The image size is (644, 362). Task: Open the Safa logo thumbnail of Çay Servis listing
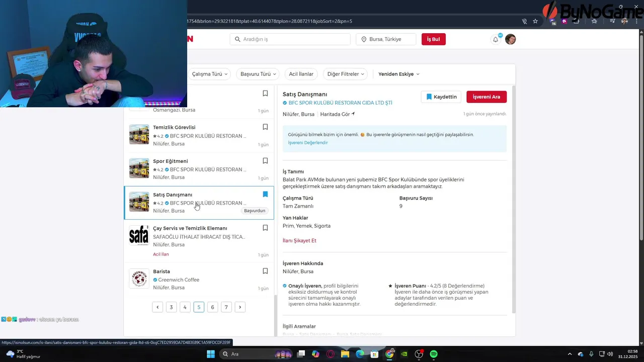pyautogui.click(x=139, y=235)
